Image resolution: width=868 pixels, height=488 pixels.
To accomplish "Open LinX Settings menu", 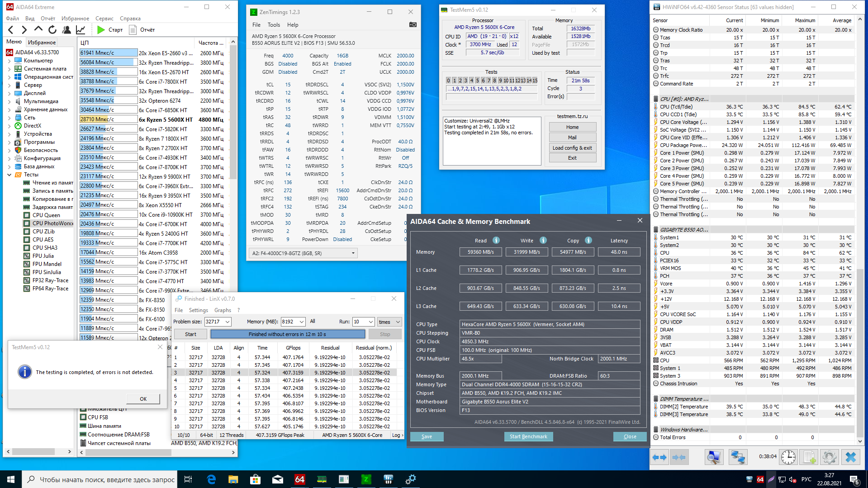I will (x=199, y=310).
